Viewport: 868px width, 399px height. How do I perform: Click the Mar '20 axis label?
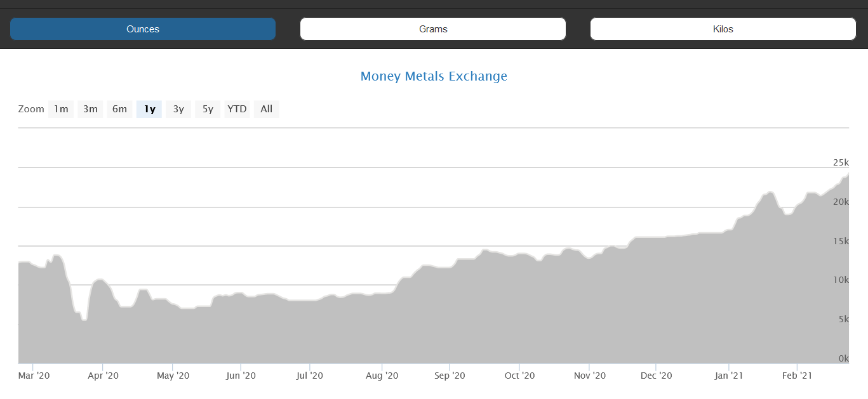[x=34, y=376]
